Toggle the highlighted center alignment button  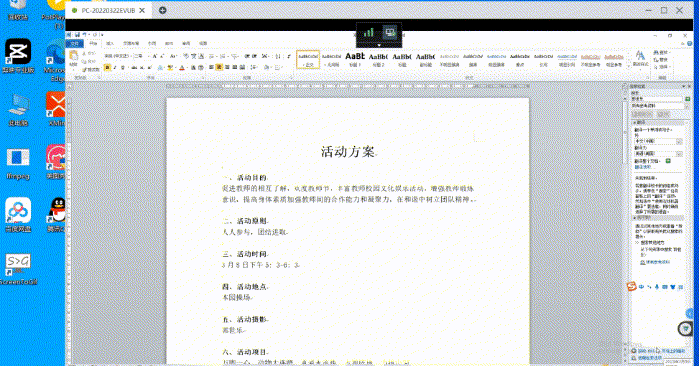pyautogui.click(x=219, y=67)
